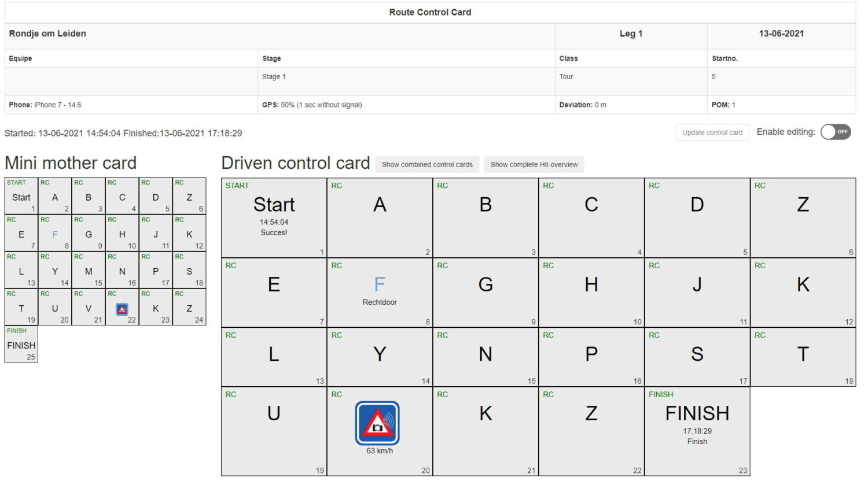
Task: Select the Start cell on the mini mother card
Action: point(21,197)
